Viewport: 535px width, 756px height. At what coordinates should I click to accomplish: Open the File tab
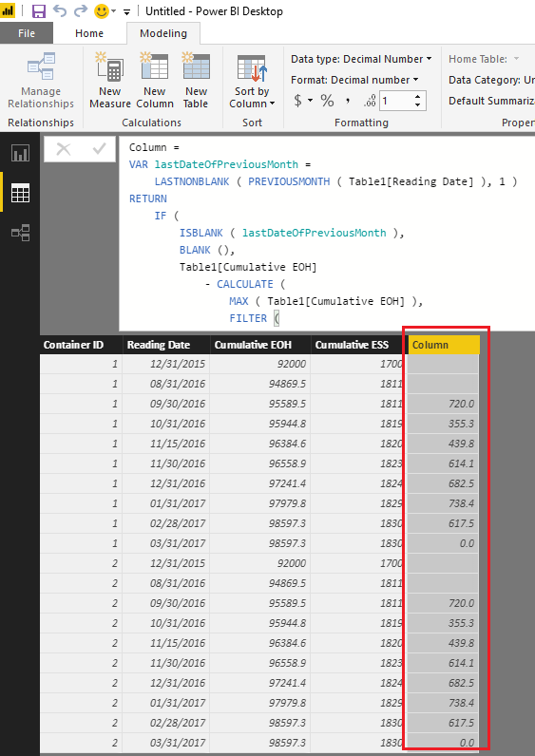27,33
